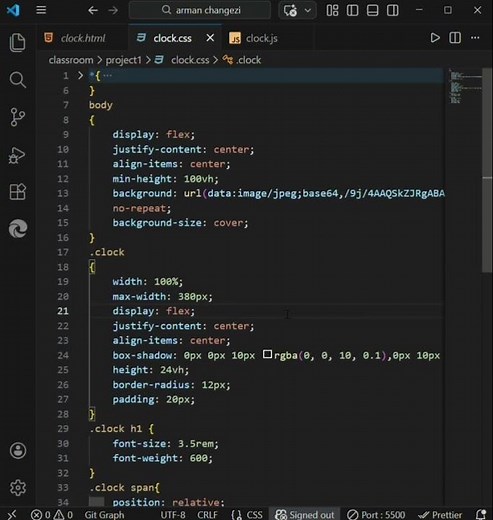
Task: Click the 'arman changezi' search box
Action: pyautogui.click(x=200, y=10)
